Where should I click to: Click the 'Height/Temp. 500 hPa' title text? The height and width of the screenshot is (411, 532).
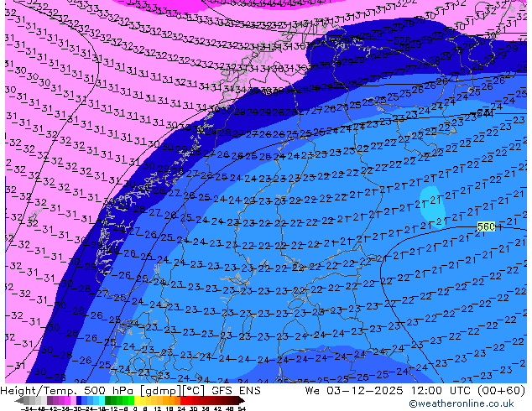67,391
